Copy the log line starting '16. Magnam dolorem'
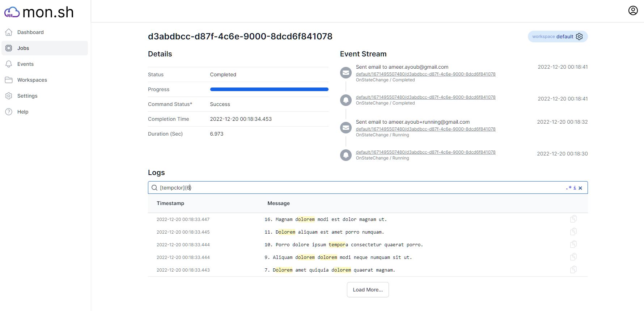 point(573,219)
